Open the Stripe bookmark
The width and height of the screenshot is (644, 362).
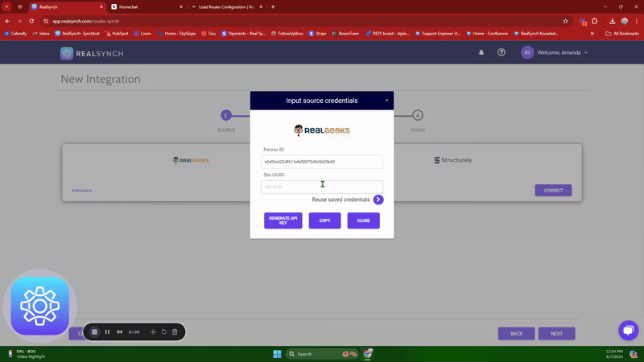click(317, 34)
